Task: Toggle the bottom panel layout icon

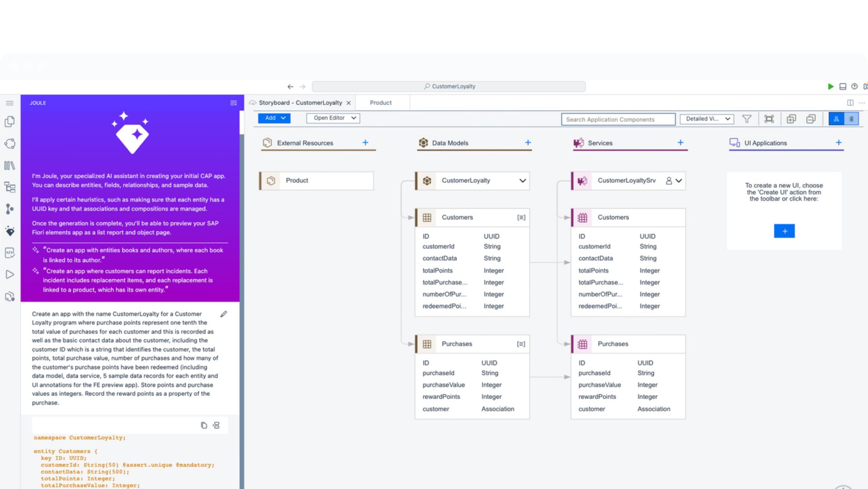Action: pos(843,87)
